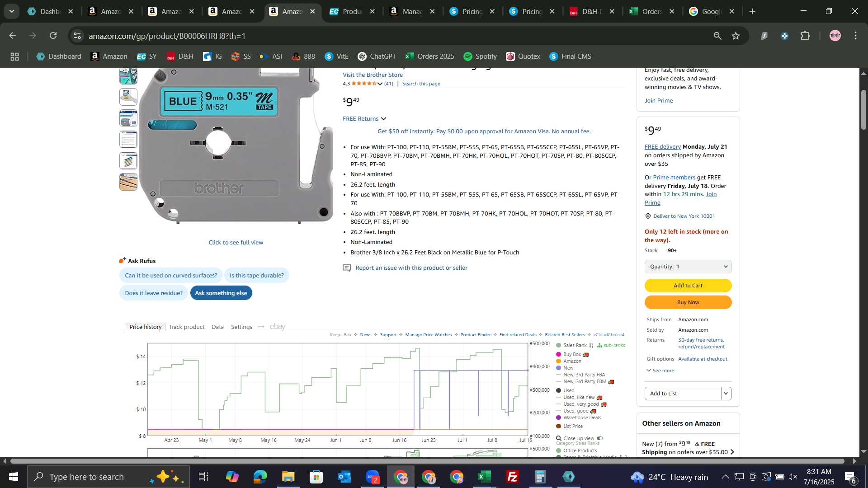Expand See more seller details
Viewport: 868px width, 488px height.
[660, 371]
